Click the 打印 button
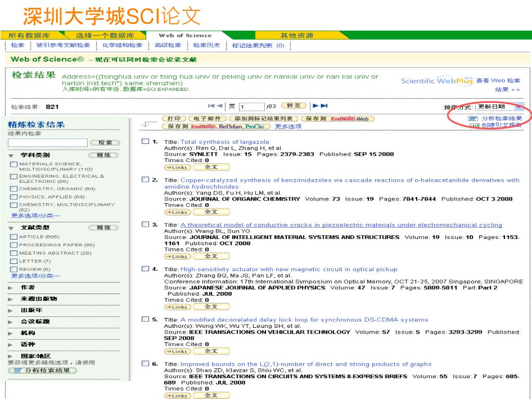 (x=174, y=118)
